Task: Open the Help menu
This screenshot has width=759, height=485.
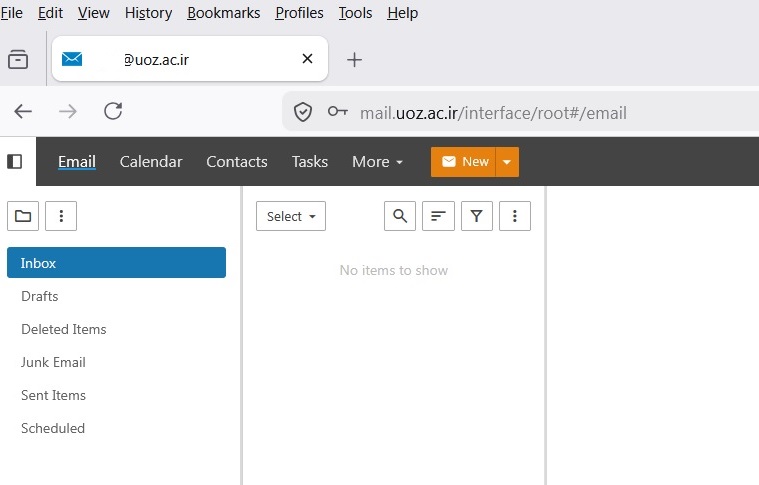Action: [402, 13]
